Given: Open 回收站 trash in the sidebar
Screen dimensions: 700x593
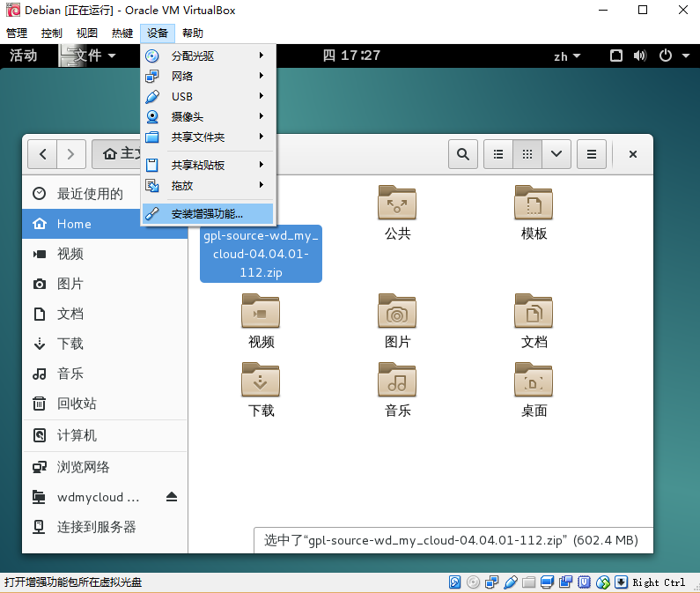Looking at the screenshot, I should [105, 404].
